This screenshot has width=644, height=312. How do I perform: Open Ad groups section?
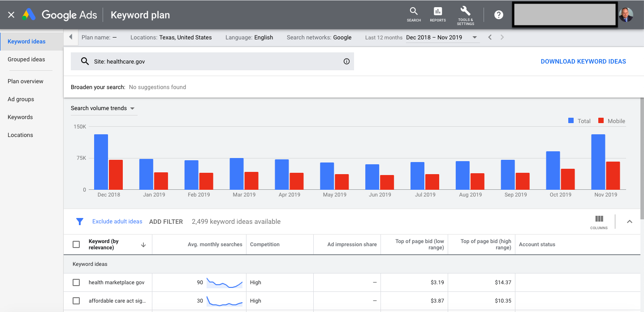(21, 99)
